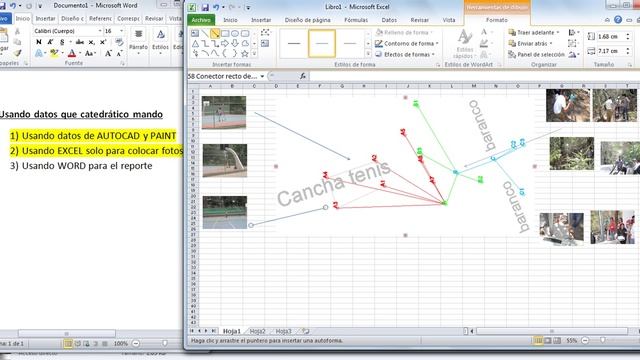Apply the Word text highlight color

point(54,53)
